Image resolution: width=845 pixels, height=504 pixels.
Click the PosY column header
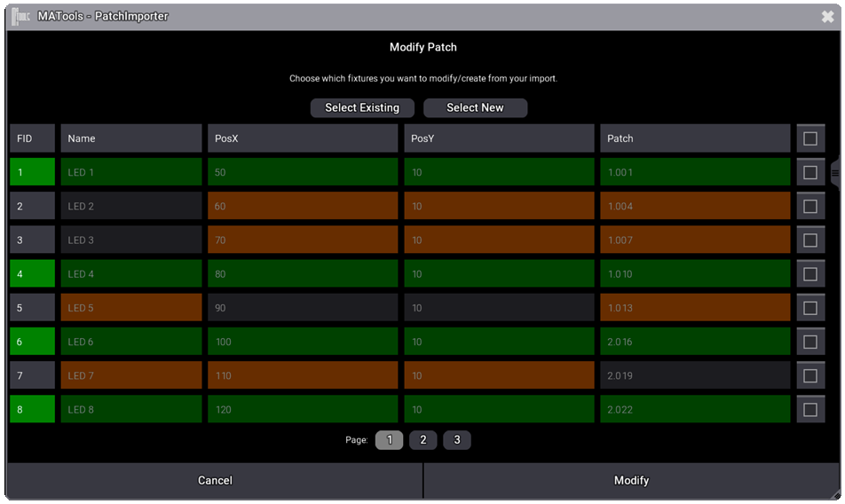click(499, 139)
